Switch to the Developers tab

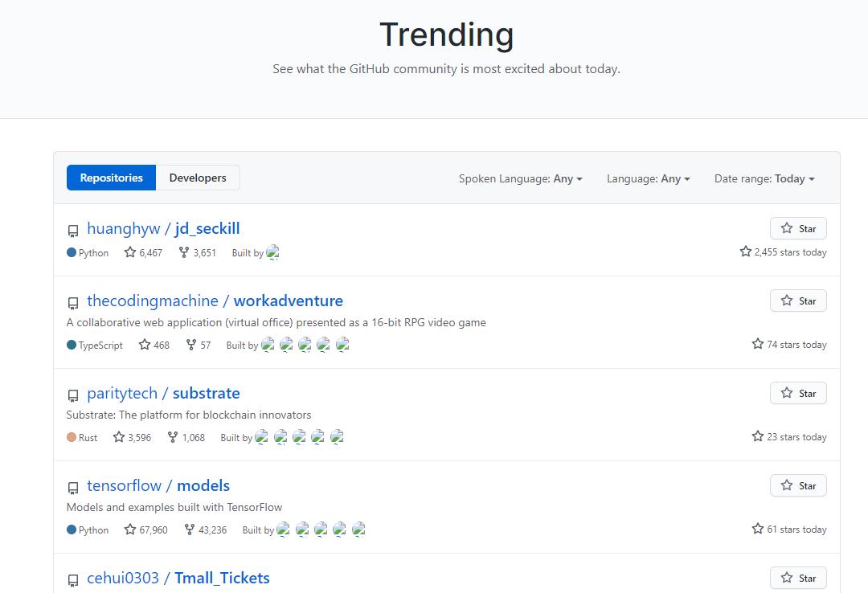(x=198, y=178)
